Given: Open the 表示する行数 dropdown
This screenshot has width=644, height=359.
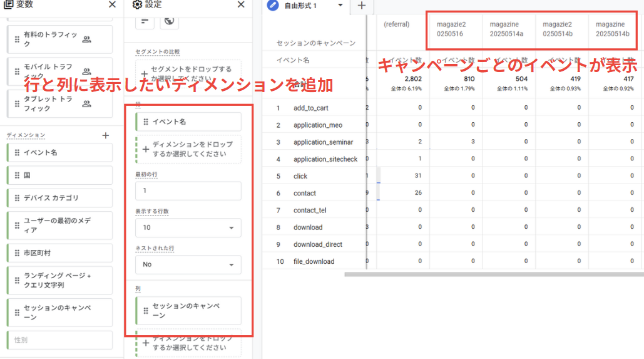Looking at the screenshot, I should pos(188,227).
